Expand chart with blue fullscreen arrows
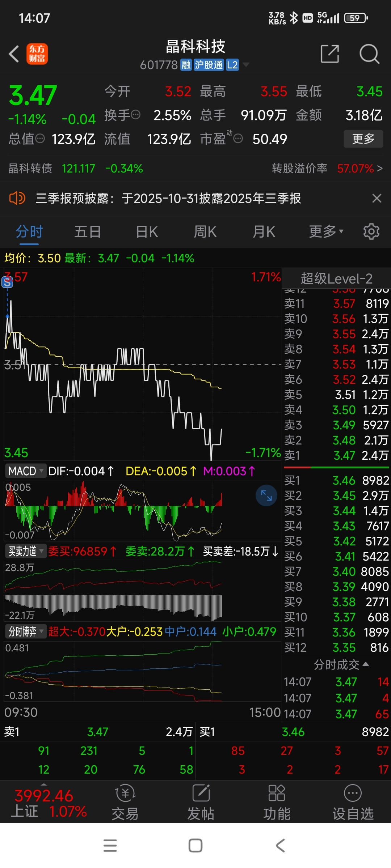The width and height of the screenshot is (391, 868). pyautogui.click(x=266, y=495)
